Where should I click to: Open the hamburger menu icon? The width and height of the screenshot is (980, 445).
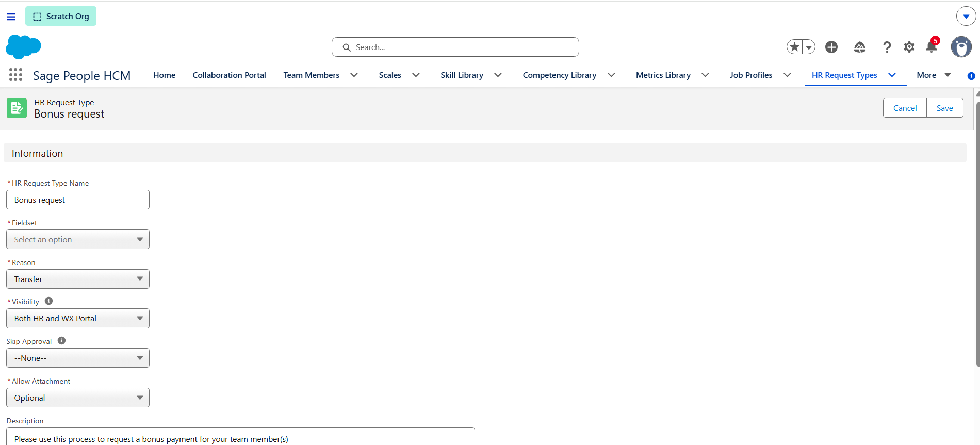11,17
